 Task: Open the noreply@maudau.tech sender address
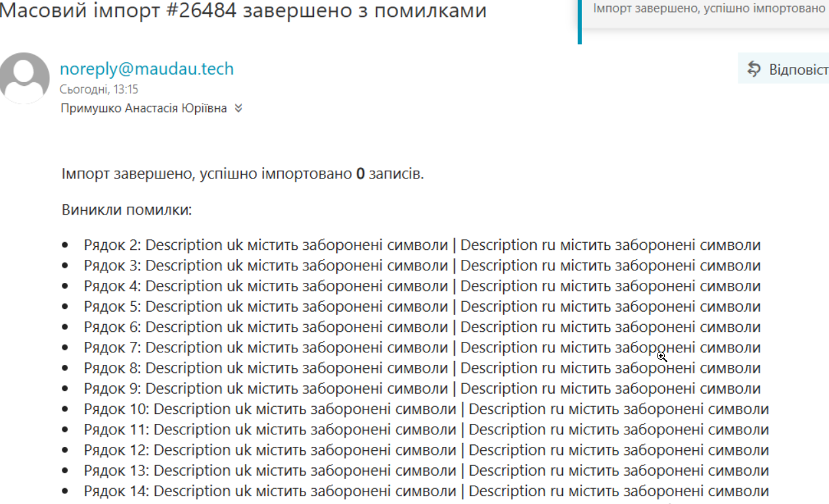[x=146, y=69]
